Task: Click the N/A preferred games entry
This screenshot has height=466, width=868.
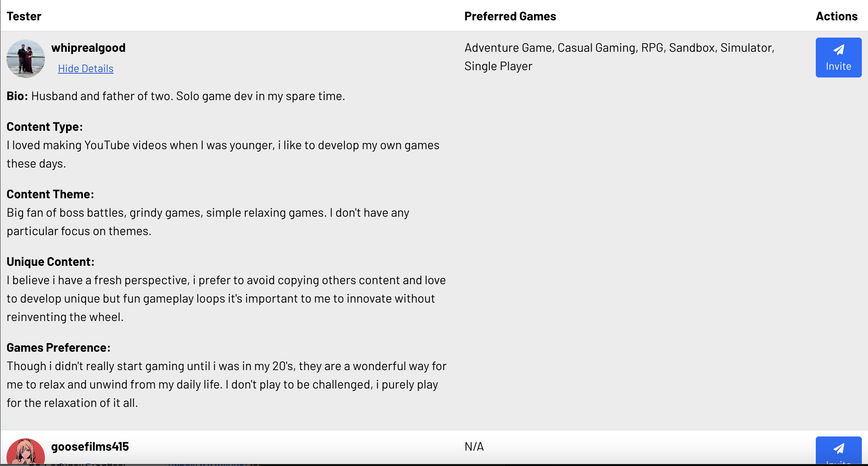Action: tap(474, 447)
